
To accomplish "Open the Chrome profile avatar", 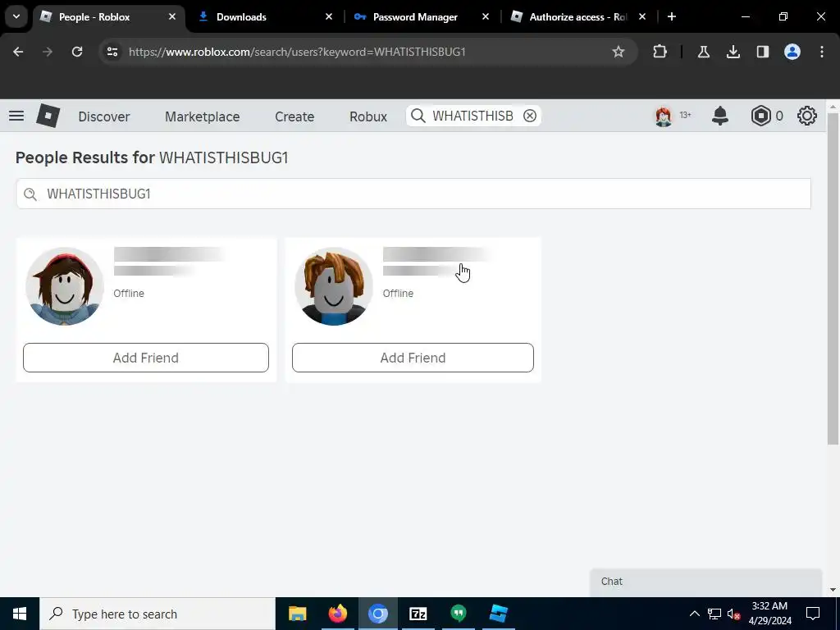I will 792,52.
